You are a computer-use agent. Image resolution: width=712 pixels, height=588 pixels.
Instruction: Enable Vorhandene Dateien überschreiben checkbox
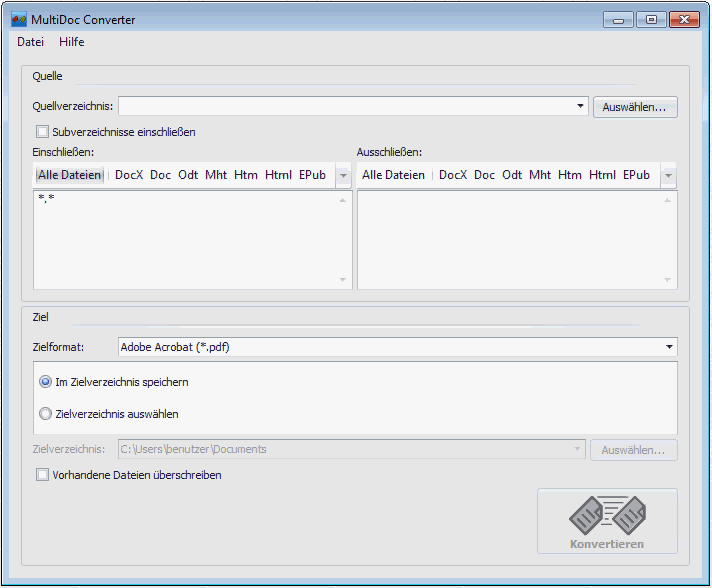point(42,475)
